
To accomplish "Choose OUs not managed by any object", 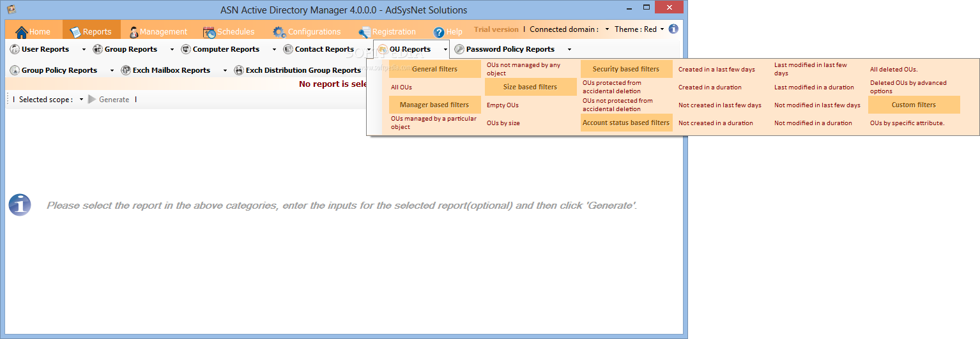I will [523, 69].
